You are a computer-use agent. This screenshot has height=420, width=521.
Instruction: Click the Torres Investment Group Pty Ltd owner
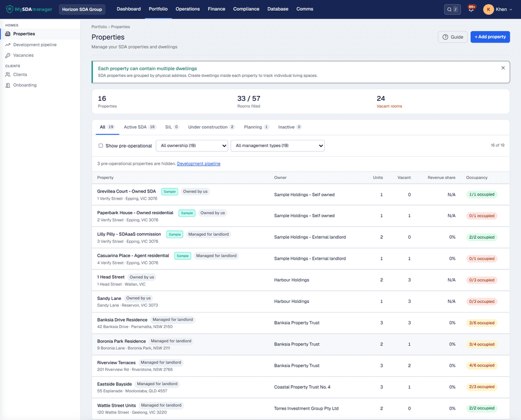point(306,409)
